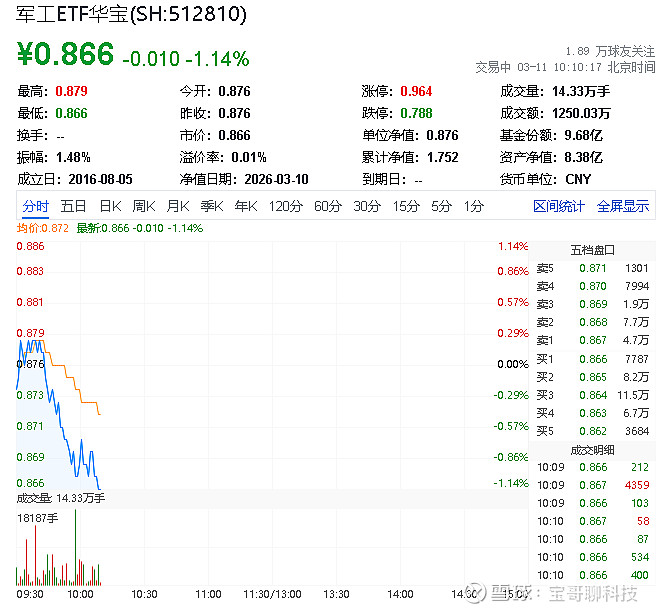The image size is (656, 613).
Task: Click the 均价:0.872 label above chart
Action: coord(43,228)
